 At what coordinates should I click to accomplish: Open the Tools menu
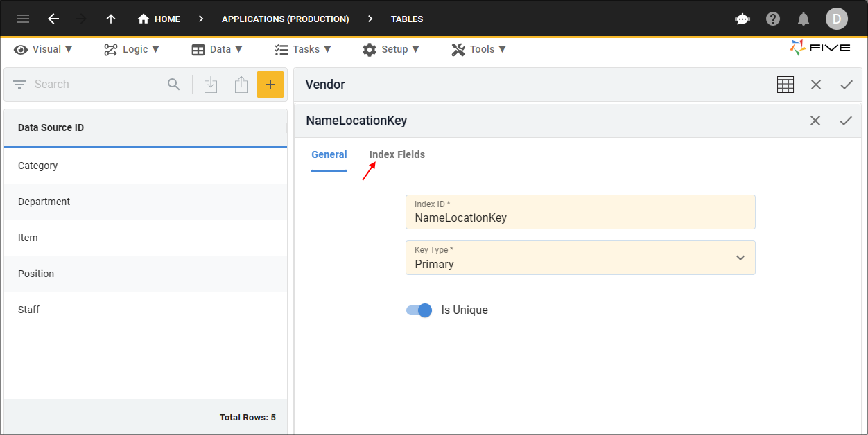pos(478,49)
